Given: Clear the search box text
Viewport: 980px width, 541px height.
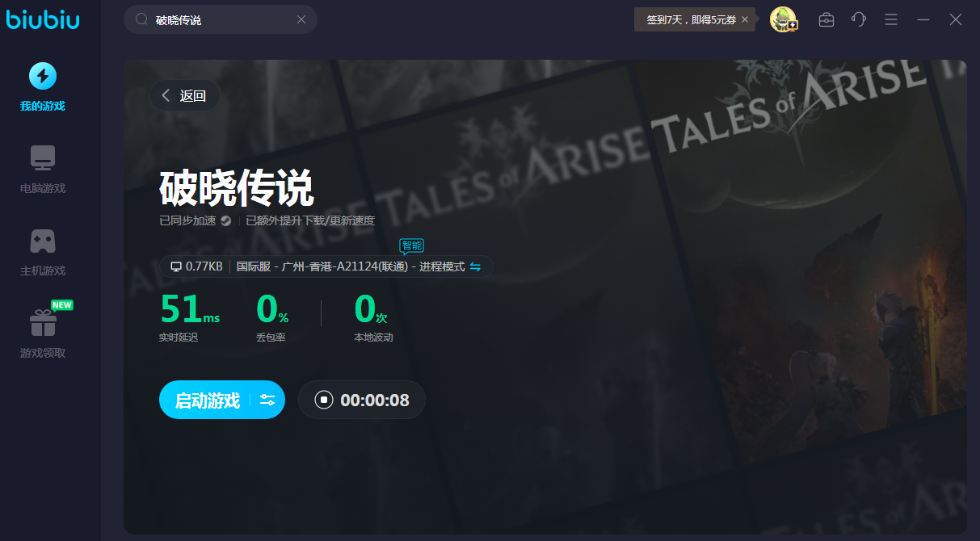Looking at the screenshot, I should click(301, 19).
